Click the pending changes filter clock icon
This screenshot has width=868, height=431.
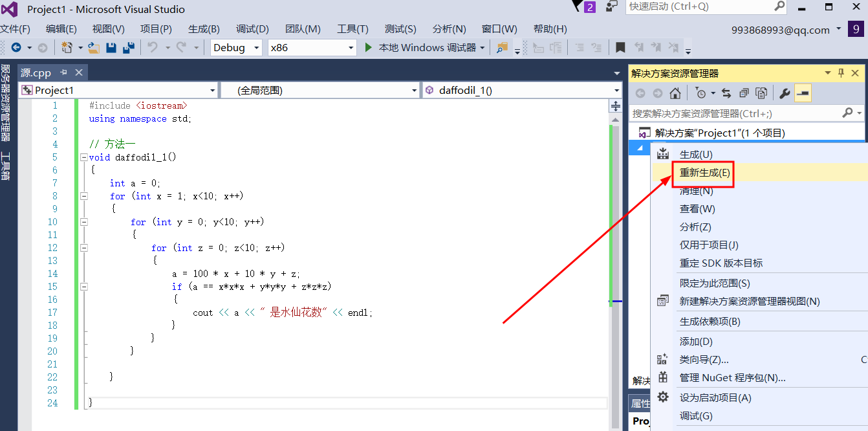point(701,93)
